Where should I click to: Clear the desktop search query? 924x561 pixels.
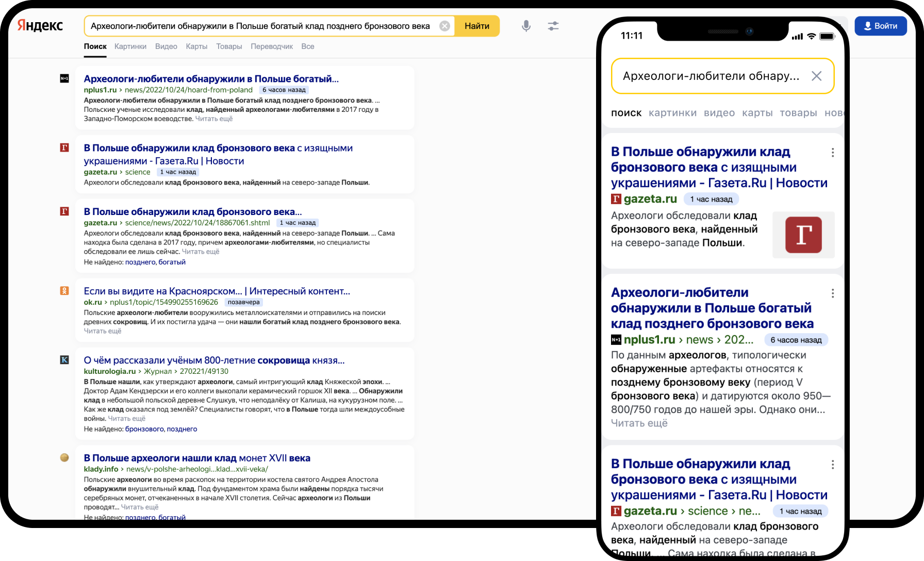coord(444,26)
